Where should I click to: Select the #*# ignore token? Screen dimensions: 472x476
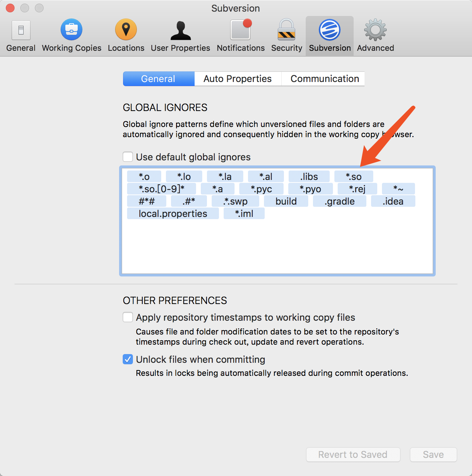[x=147, y=201]
